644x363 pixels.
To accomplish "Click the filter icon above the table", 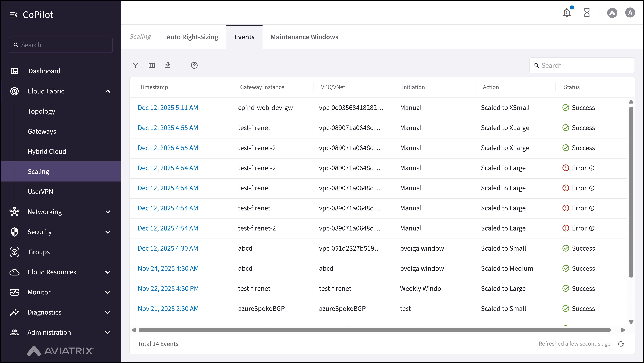I will tap(135, 65).
